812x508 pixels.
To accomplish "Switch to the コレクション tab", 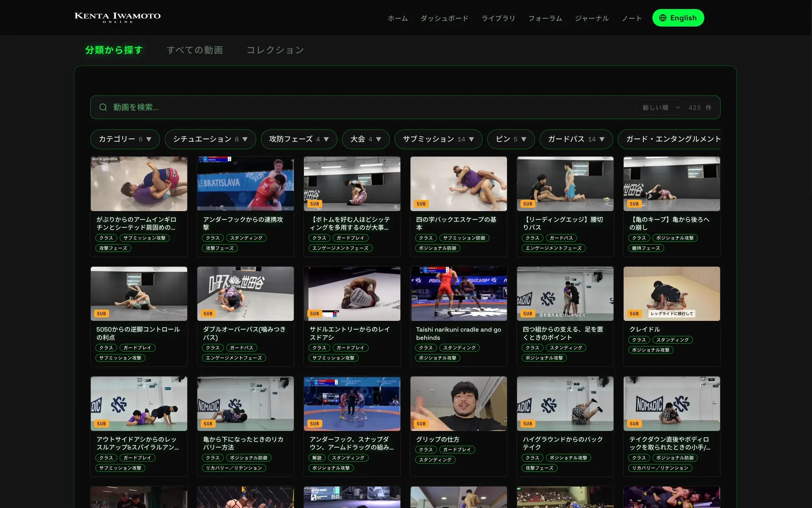I will click(275, 50).
